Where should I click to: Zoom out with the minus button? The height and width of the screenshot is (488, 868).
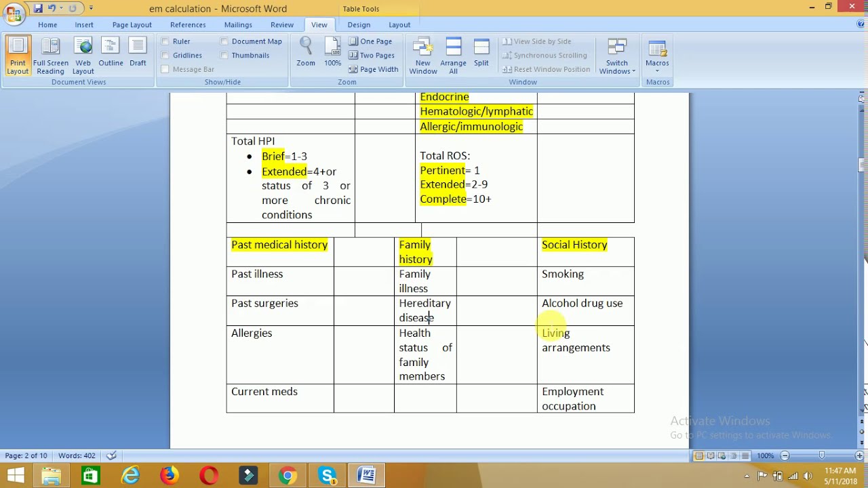coord(785,455)
